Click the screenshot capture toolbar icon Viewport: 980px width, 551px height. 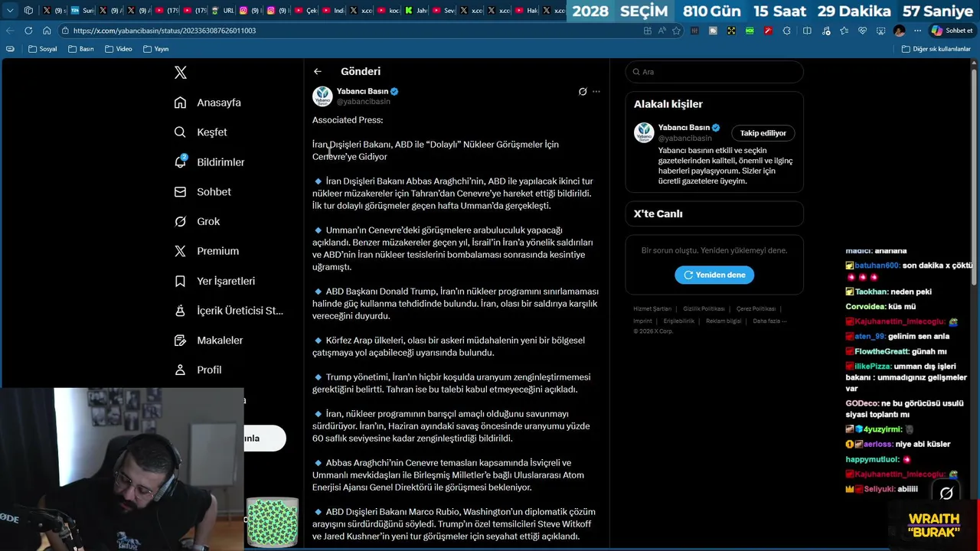coord(880,31)
